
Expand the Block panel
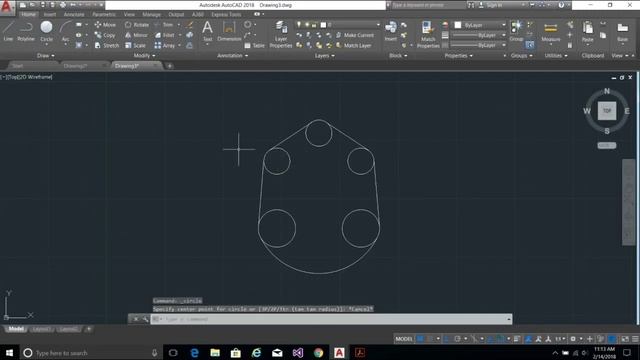[398, 56]
